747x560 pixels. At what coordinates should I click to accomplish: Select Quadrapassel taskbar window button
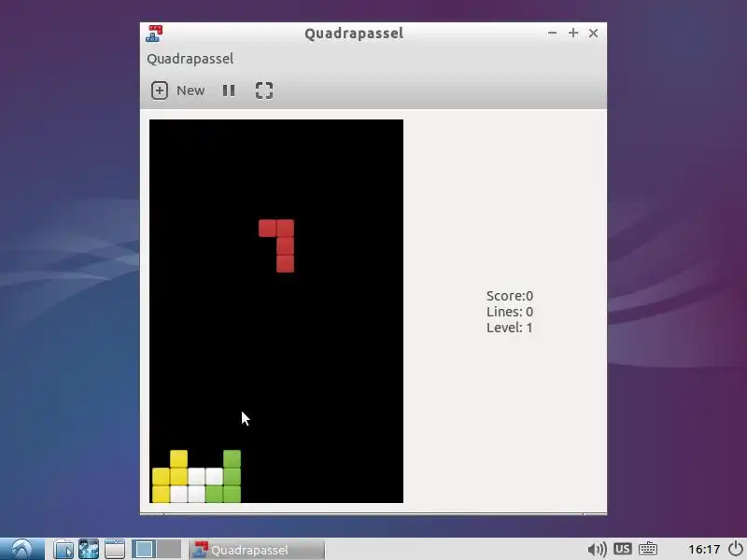(258, 550)
